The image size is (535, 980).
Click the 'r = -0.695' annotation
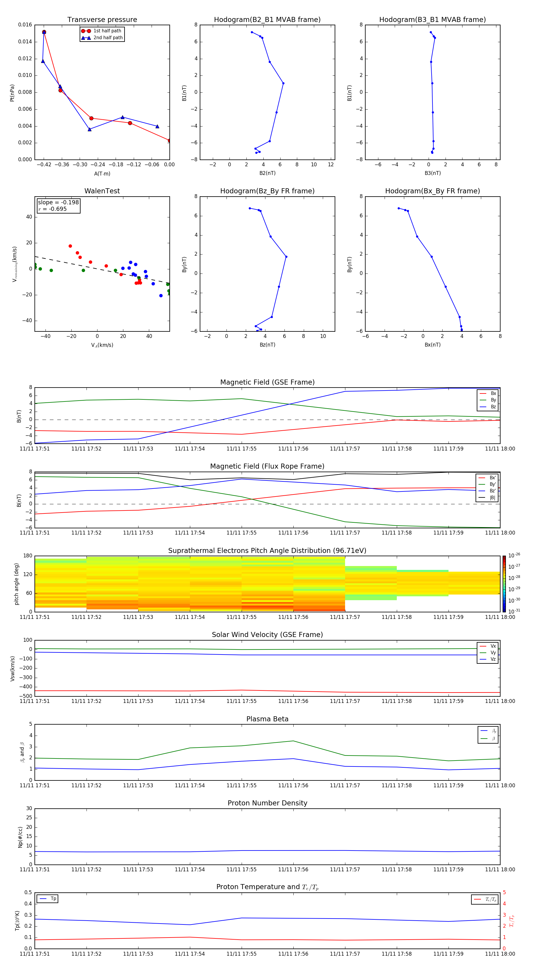coord(53,209)
